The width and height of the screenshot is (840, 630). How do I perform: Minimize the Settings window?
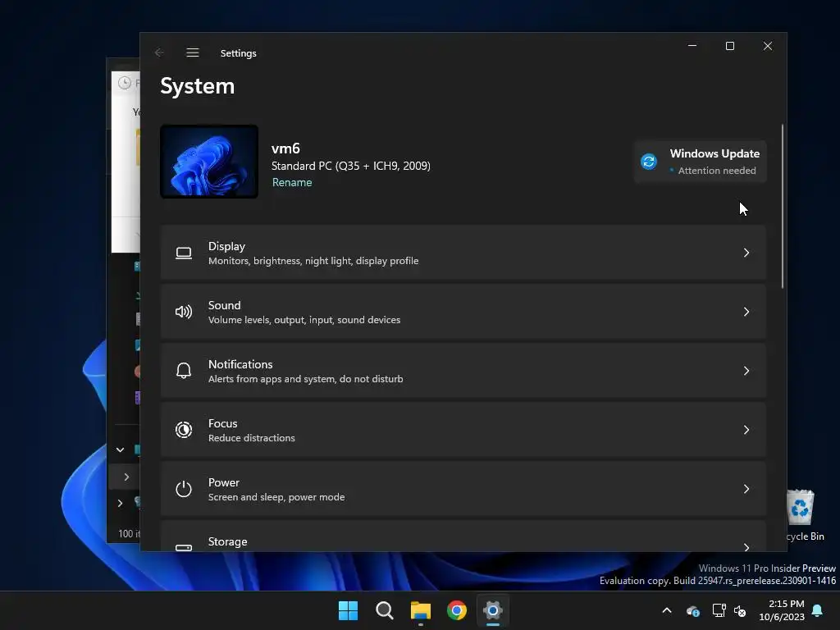[692, 46]
